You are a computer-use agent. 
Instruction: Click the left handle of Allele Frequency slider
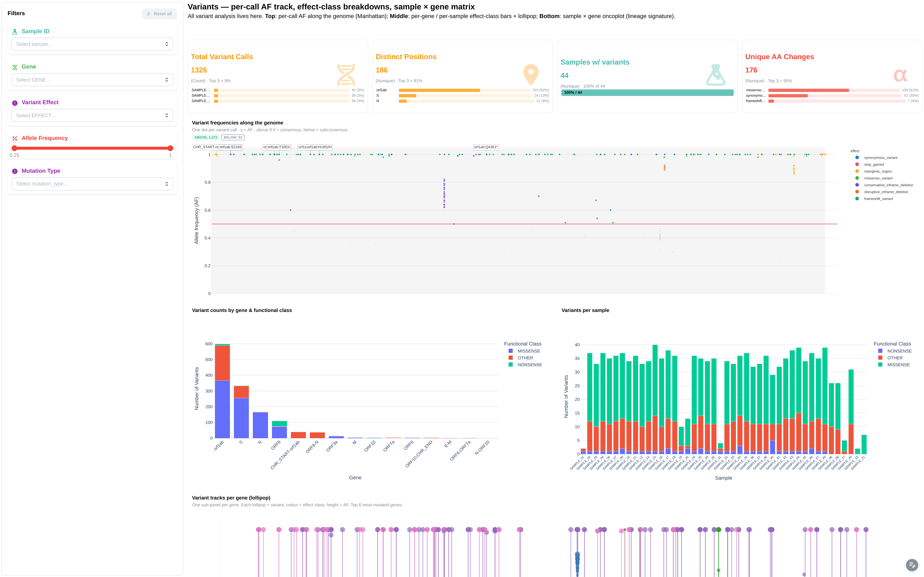(x=14, y=148)
